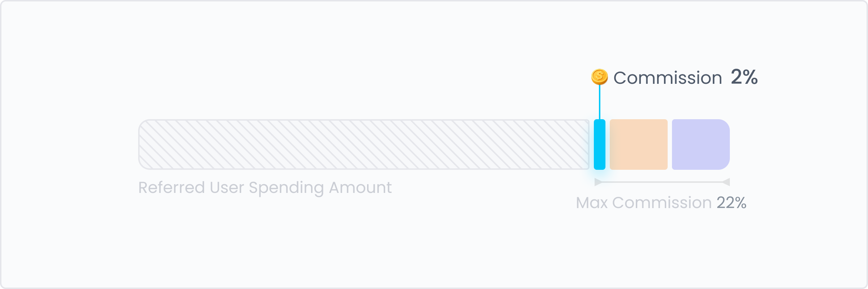Screen dimensions: 868x289
Task: Click the diagonal-striped spending amount bar
Action: [364, 144]
